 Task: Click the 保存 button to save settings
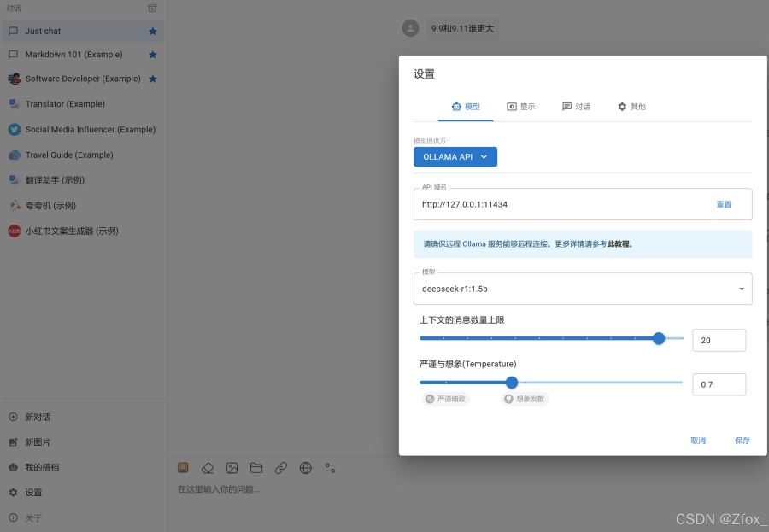(742, 441)
